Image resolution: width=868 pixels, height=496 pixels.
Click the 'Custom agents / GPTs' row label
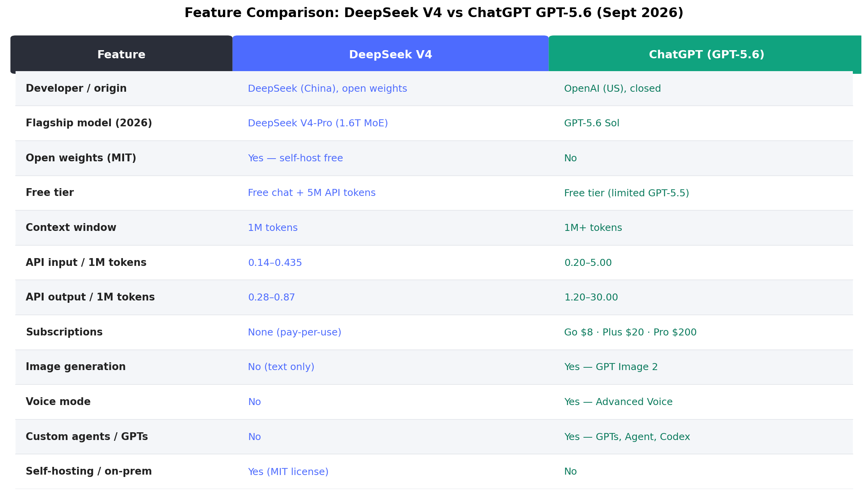pyautogui.click(x=87, y=437)
